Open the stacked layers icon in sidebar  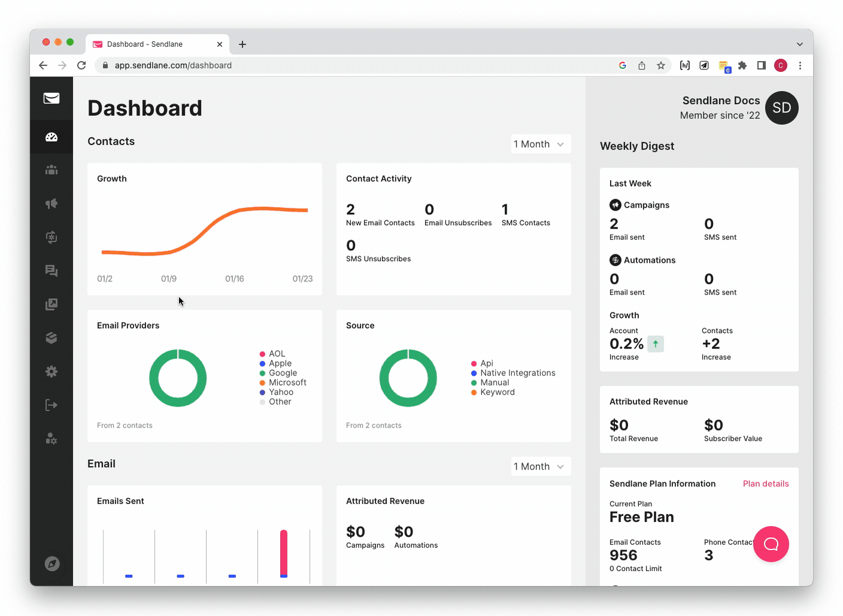click(51, 338)
